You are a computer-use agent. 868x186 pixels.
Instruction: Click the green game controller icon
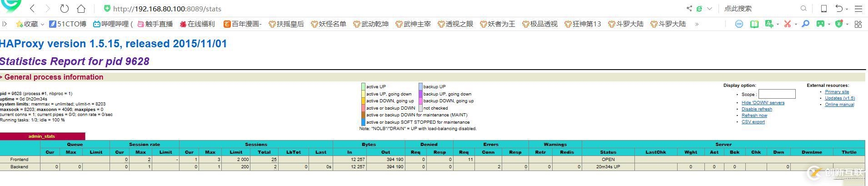820,24
